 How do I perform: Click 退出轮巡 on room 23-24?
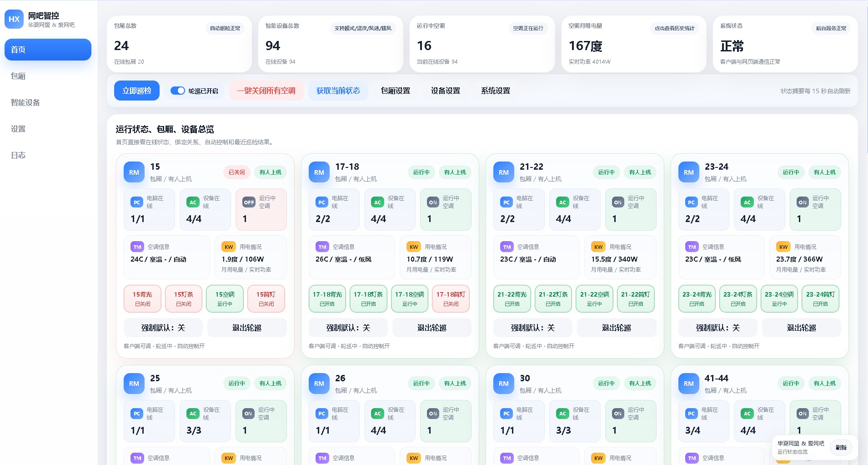[x=801, y=328]
